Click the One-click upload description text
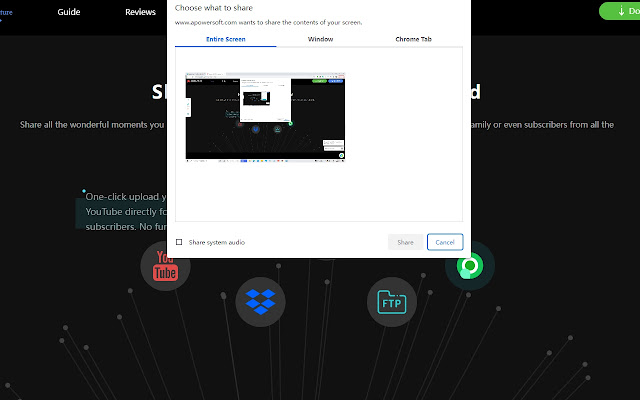640x400 pixels. [x=126, y=211]
